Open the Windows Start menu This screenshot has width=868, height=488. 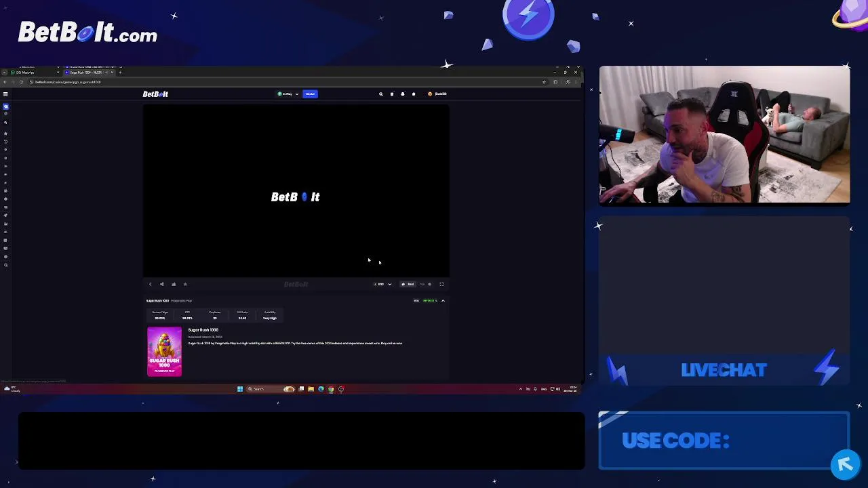pos(240,389)
